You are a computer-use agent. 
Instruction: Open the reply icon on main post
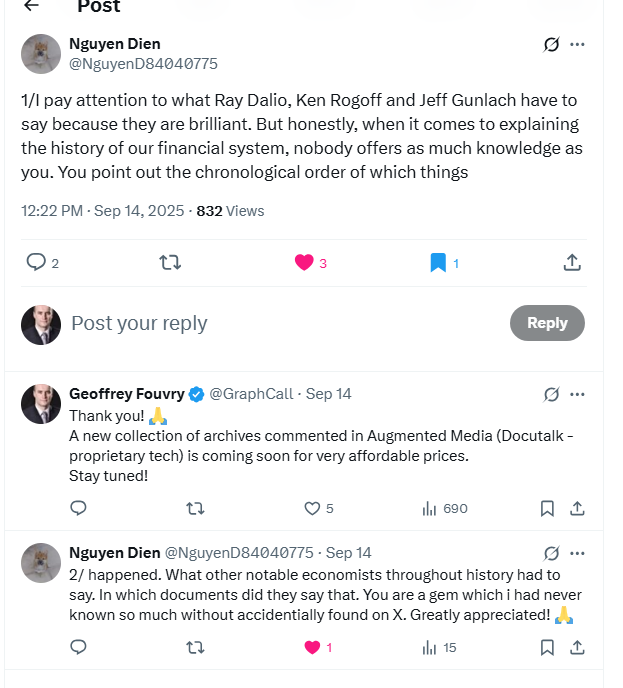coord(36,262)
